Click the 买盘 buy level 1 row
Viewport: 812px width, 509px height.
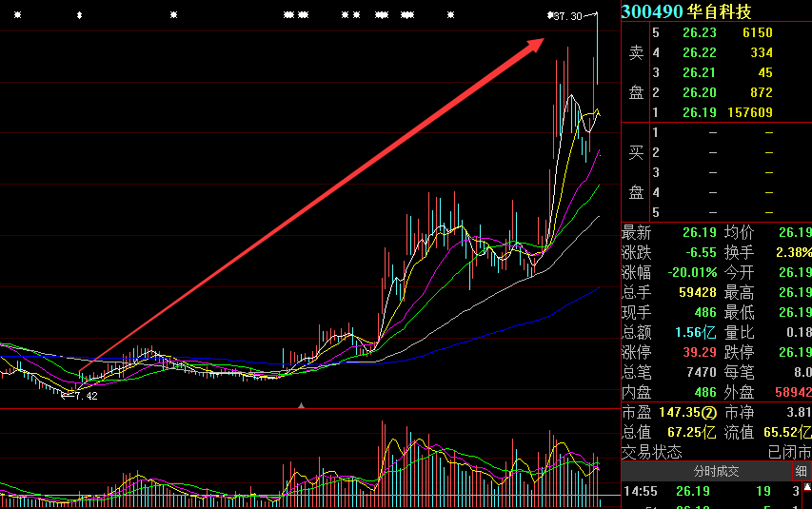pyautogui.click(x=714, y=132)
